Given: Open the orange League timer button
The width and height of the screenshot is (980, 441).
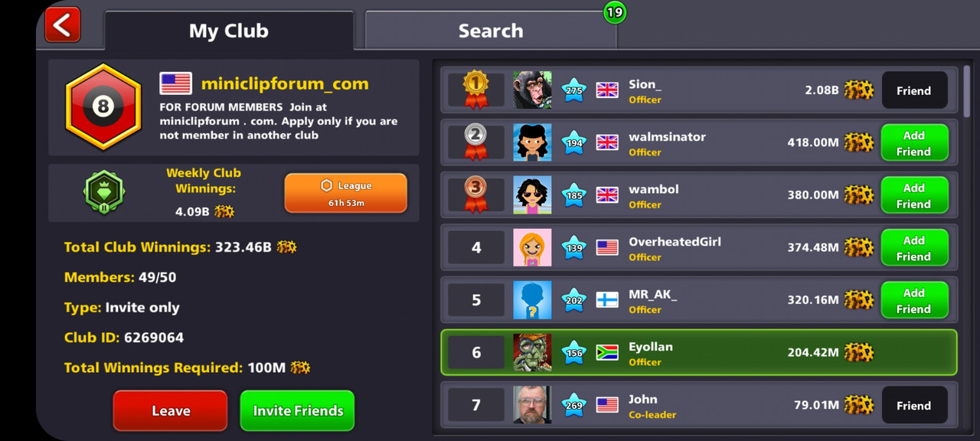Looking at the screenshot, I should (x=345, y=193).
